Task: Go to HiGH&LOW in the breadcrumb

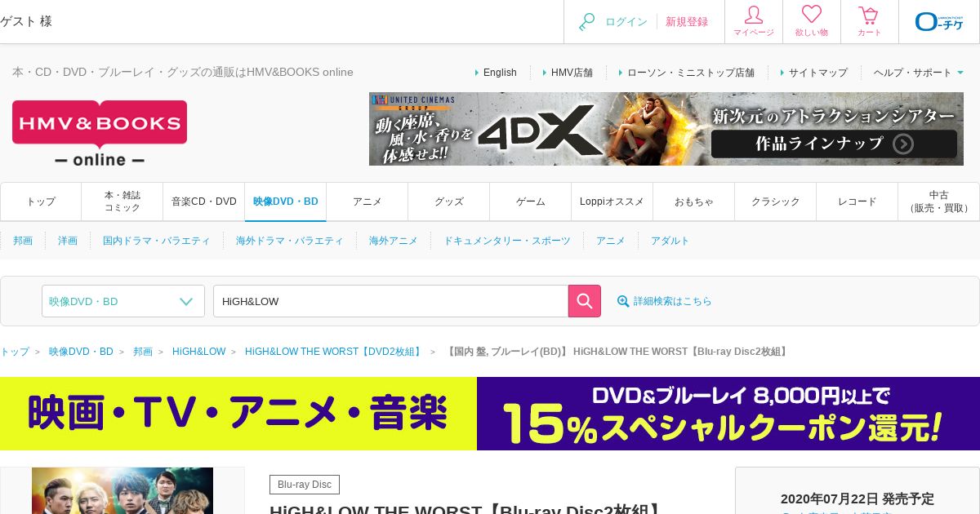Action: (x=198, y=352)
